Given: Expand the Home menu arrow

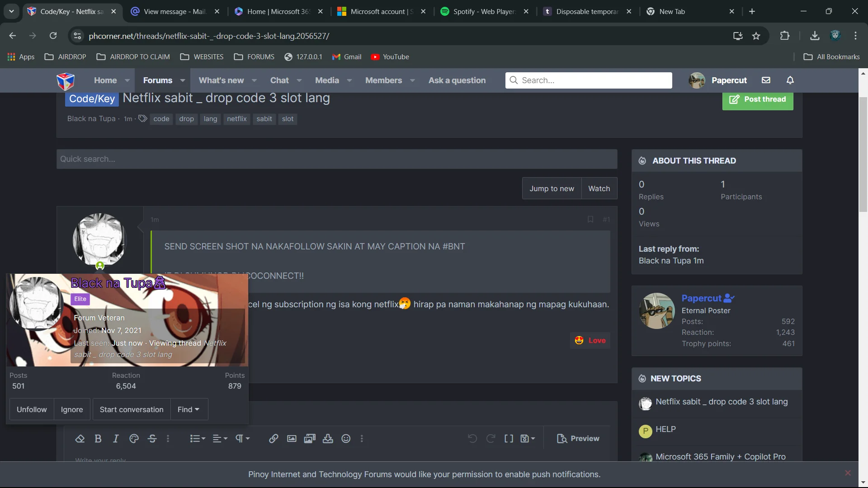Looking at the screenshot, I should coord(127,80).
